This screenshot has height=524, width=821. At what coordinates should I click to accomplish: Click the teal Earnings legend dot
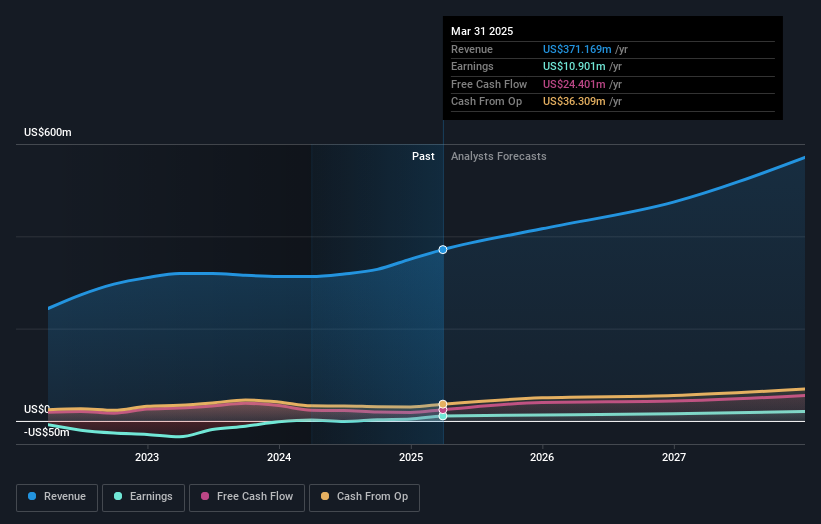pyautogui.click(x=118, y=496)
